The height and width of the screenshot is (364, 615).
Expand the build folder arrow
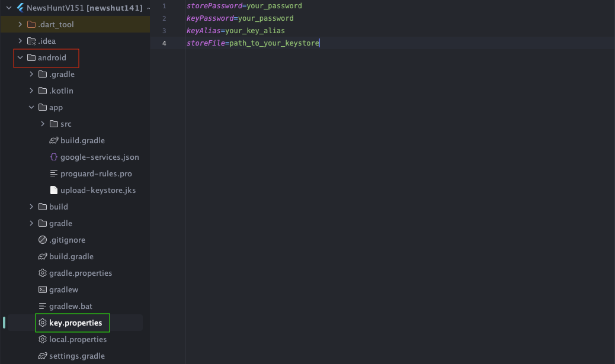pyautogui.click(x=31, y=207)
